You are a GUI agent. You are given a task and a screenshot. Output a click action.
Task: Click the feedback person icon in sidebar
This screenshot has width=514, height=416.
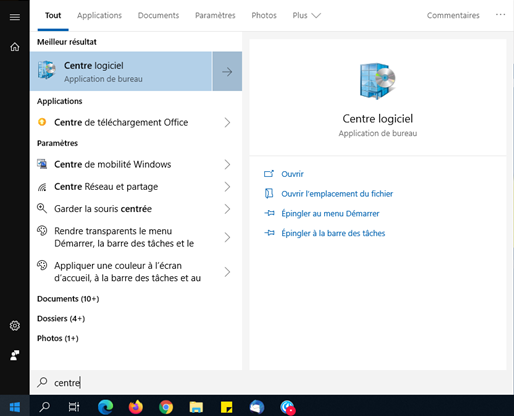[15, 355]
